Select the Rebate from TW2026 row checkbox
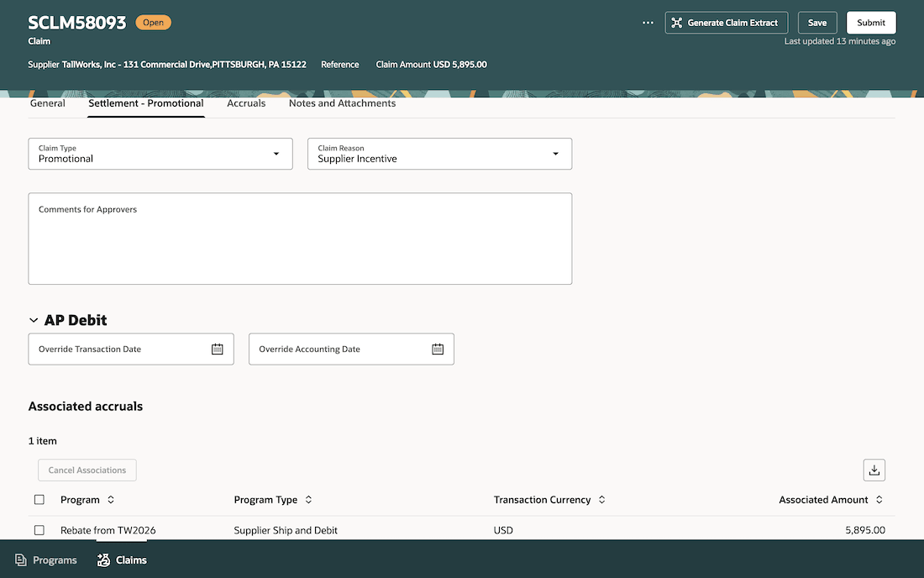The image size is (924, 578). coord(39,530)
